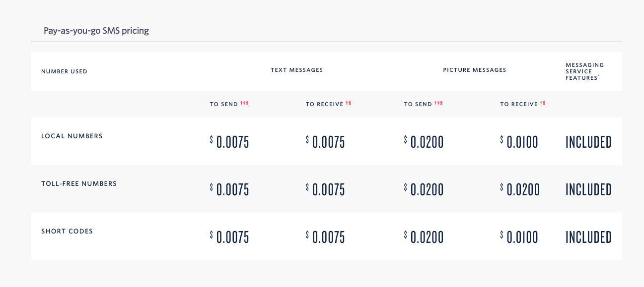Select the Number Used column header
This screenshot has height=287, width=644.
tap(64, 71)
